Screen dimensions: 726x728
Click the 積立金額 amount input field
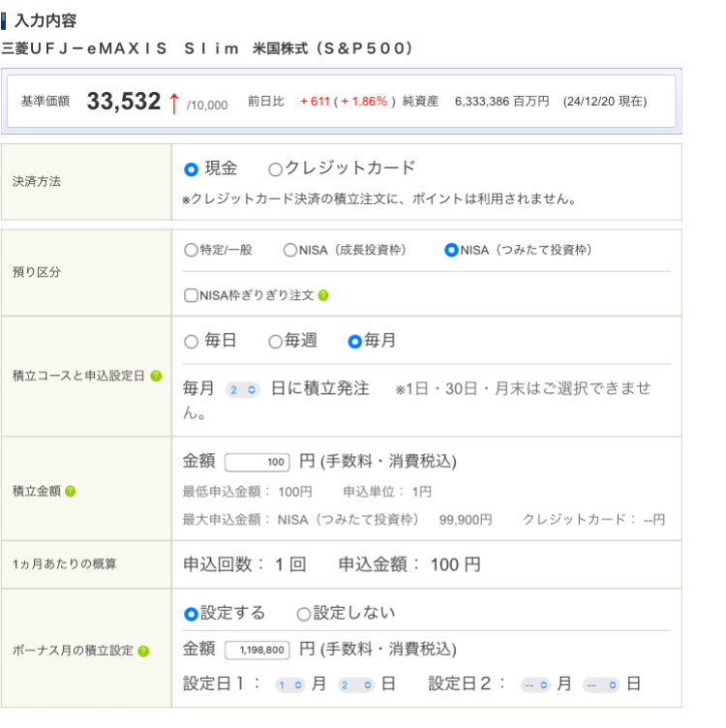[x=258, y=462]
